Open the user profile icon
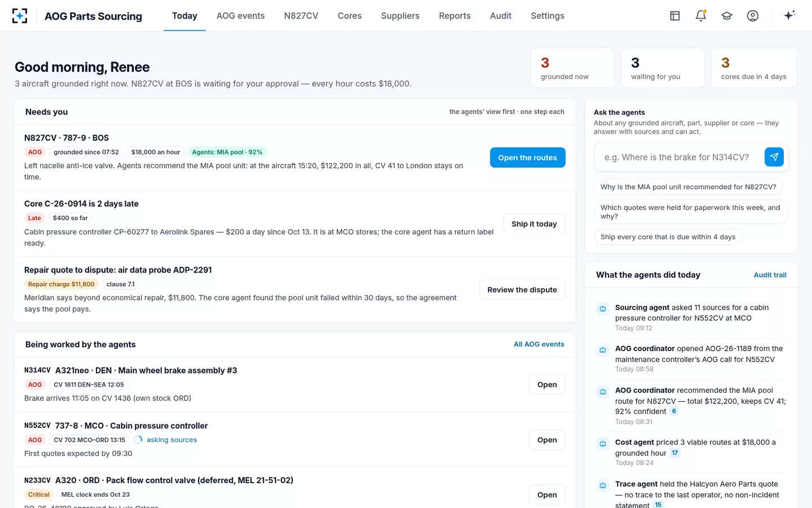 click(753, 16)
